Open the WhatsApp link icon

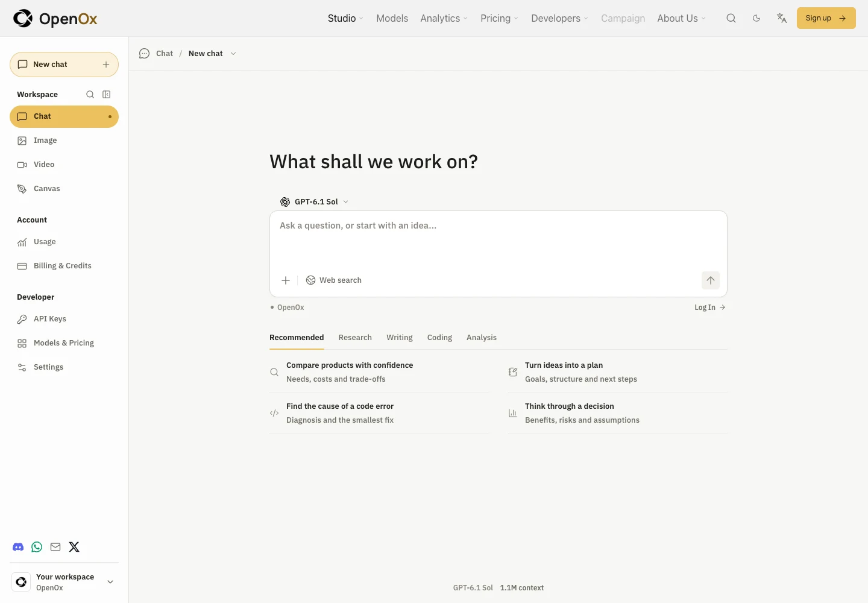37,547
